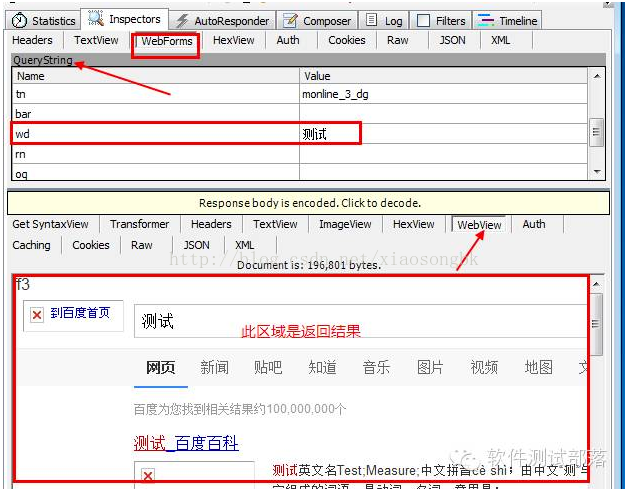
Task: Click the QueryString grid scroll up arrow
Action: (x=597, y=76)
